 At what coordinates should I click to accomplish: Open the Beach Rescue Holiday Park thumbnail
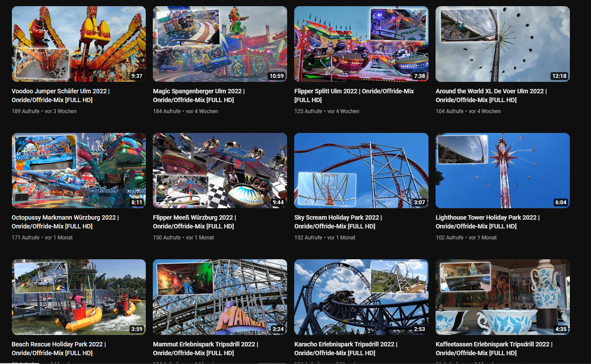coord(79,297)
